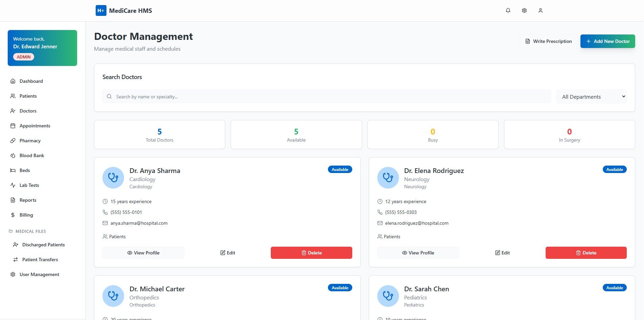Click the settings gear in the top bar

[524, 10]
